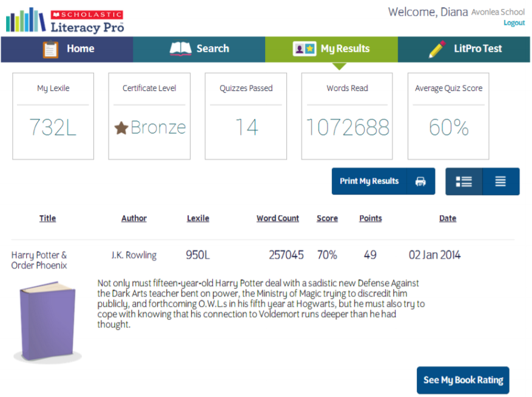532x397 pixels.
Task: Click the open book Search icon
Action: point(181,49)
